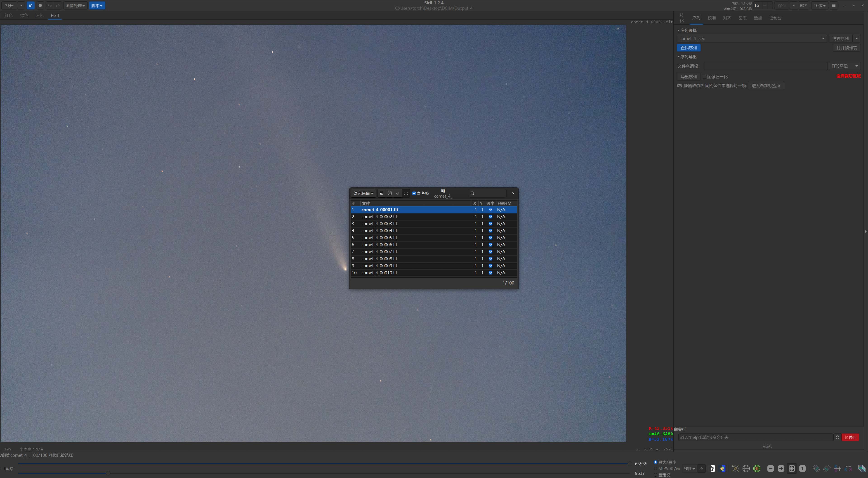
Task: Click the zoom 1:1 icon
Action: 802,469
